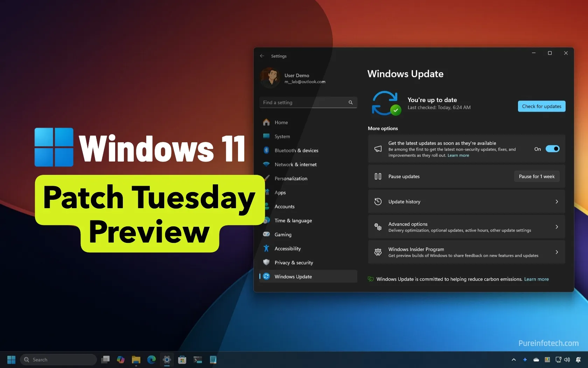Image resolution: width=588 pixels, height=368 pixels.
Task: Click the Find a setting search field
Action: pos(308,102)
